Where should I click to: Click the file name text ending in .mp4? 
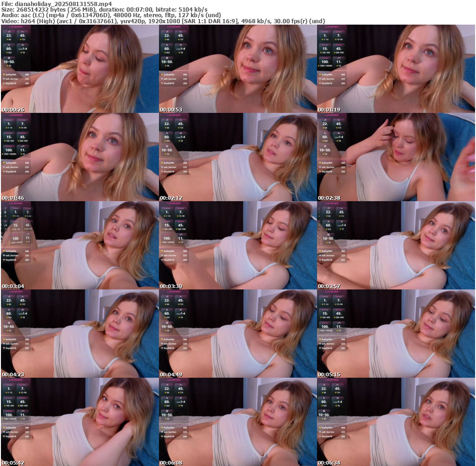pos(56,4)
